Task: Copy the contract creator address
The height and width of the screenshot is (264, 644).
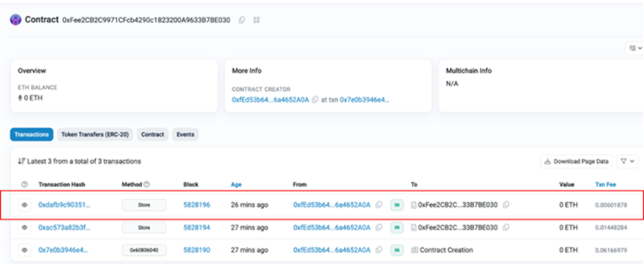Action: click(314, 100)
